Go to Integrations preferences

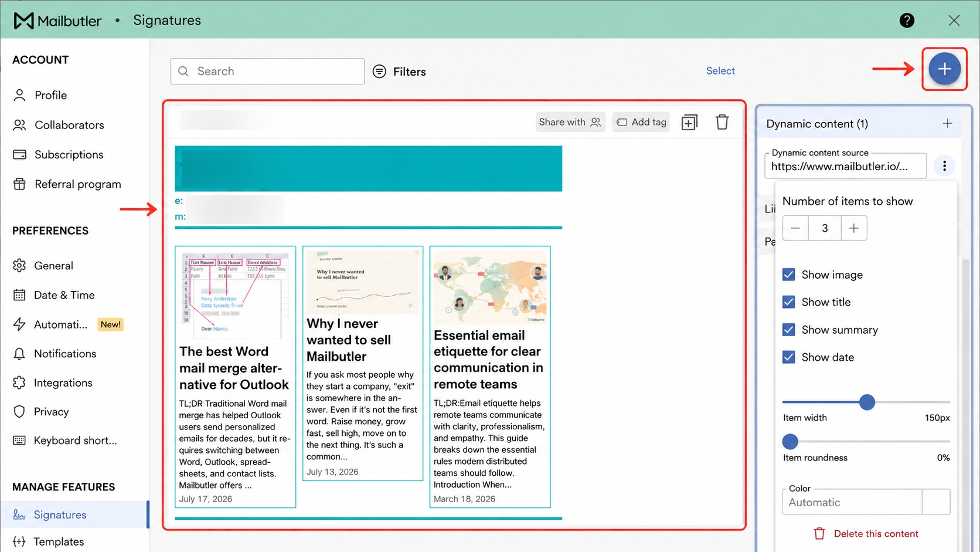[63, 382]
